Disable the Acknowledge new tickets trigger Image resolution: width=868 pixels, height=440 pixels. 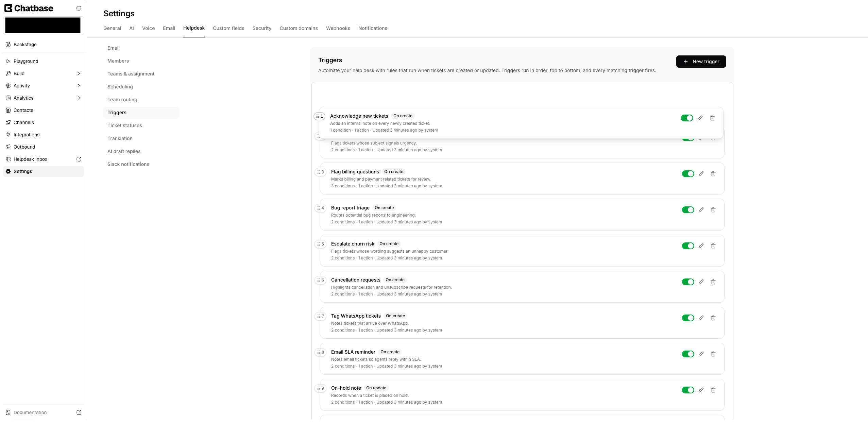coord(687,118)
